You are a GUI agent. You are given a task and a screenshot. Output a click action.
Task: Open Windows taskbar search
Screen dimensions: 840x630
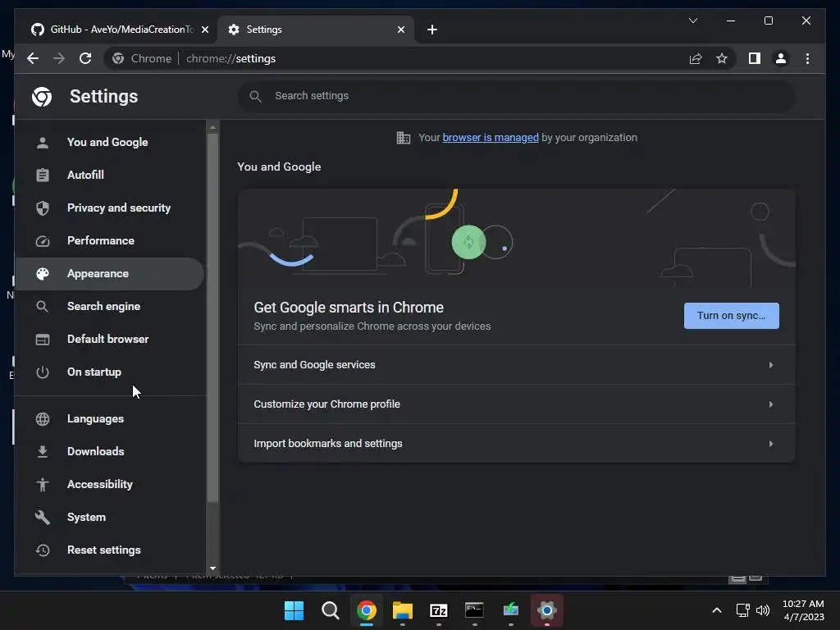pyautogui.click(x=330, y=610)
